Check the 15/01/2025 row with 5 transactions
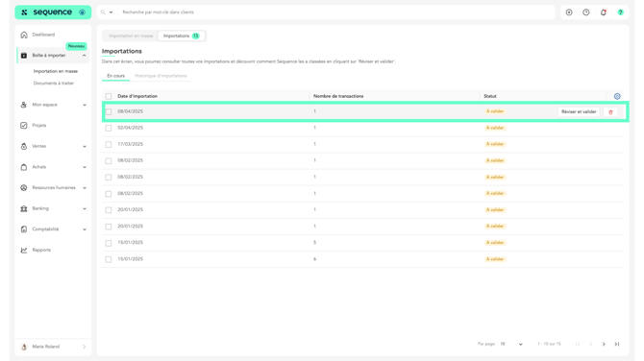The image size is (644, 361). [109, 243]
